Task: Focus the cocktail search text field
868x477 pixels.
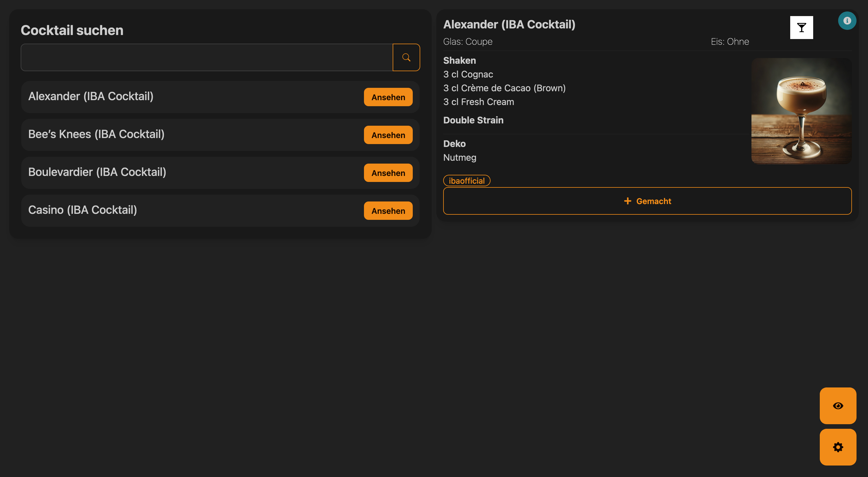Action: click(207, 57)
